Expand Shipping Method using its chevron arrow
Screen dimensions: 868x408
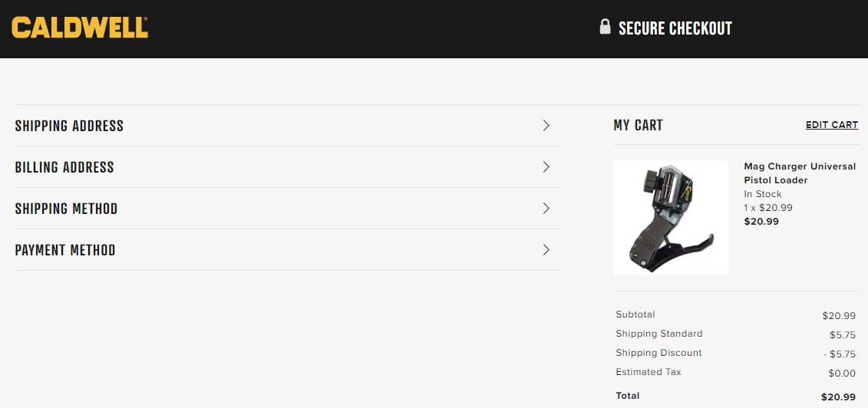[546, 209]
